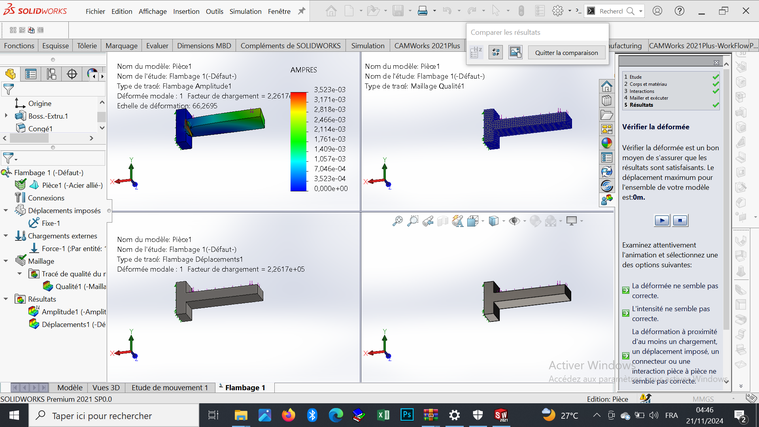Open the PropertyManager tab icon
This screenshot has height=427, width=759.
click(31, 74)
